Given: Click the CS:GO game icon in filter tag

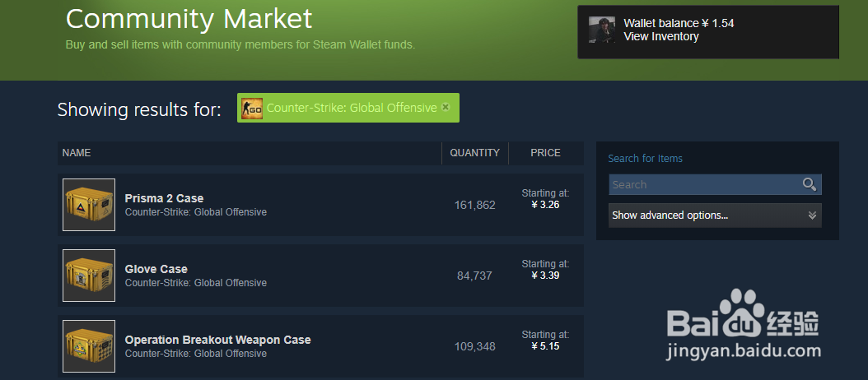Looking at the screenshot, I should click(252, 108).
